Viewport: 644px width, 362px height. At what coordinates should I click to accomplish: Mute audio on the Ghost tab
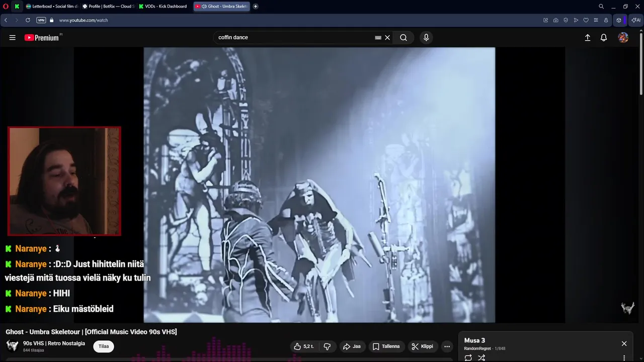click(204, 7)
